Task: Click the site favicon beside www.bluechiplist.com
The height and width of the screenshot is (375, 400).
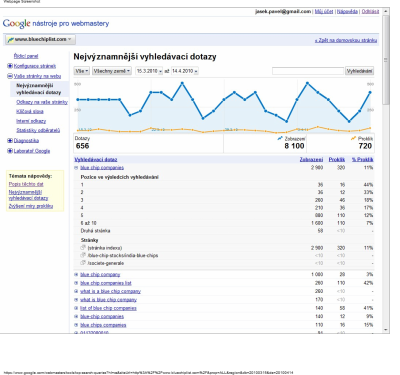Action: click(11, 39)
